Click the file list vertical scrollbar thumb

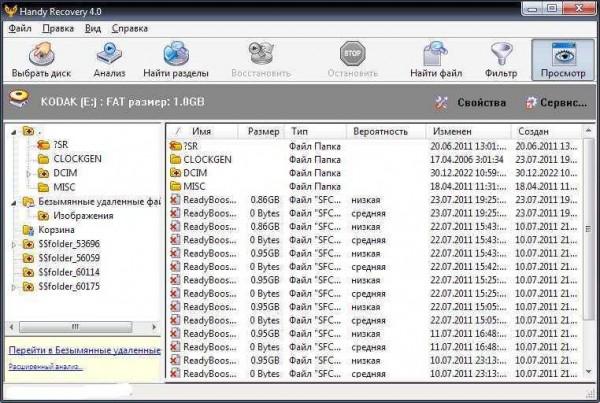588,228
